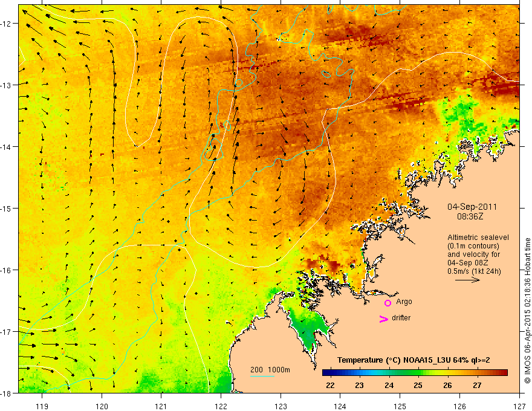This screenshot has width=532, height=411.
Task: Click the color bar value 27
Action: (477, 385)
